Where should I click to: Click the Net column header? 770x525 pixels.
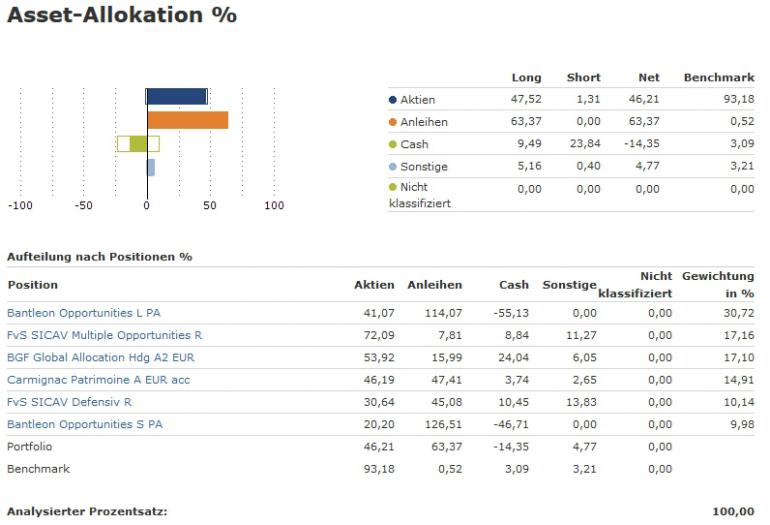(649, 77)
